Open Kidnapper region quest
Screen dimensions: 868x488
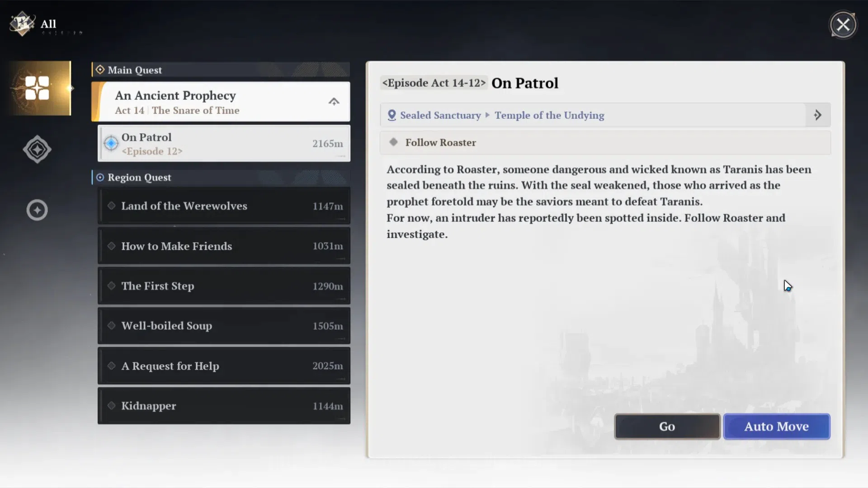click(x=224, y=406)
